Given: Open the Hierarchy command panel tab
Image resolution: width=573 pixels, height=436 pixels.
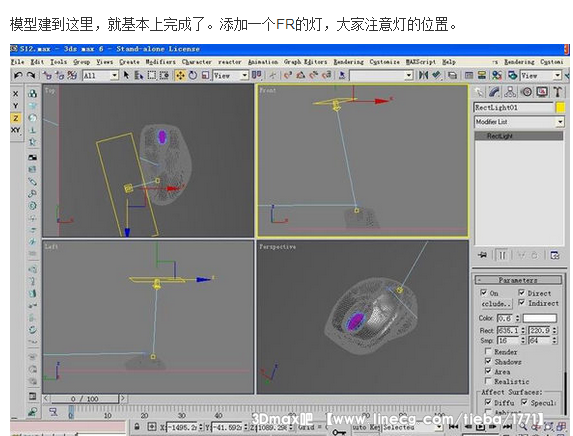Looking at the screenshot, I should pyautogui.click(x=510, y=92).
